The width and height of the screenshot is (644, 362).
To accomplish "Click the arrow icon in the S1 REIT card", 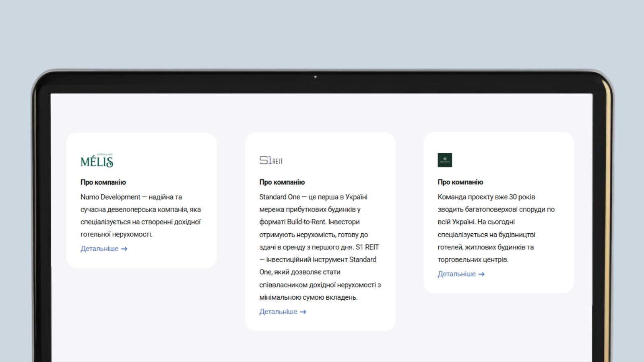I will tap(303, 312).
